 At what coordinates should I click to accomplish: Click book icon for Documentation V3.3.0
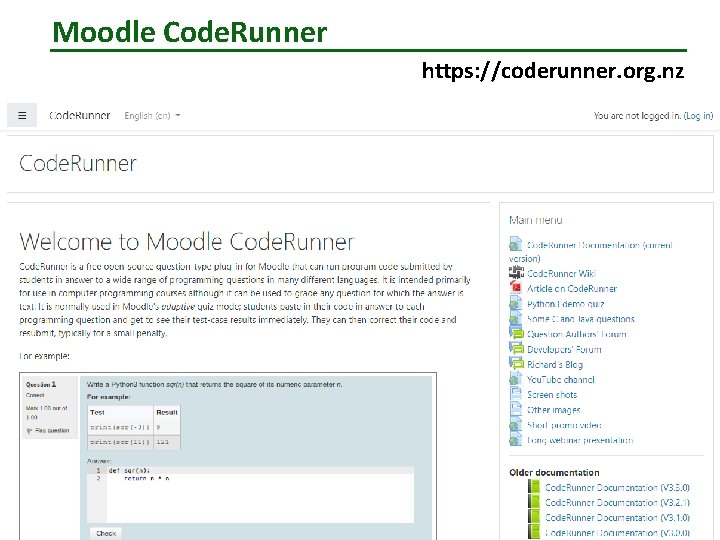click(x=534, y=487)
